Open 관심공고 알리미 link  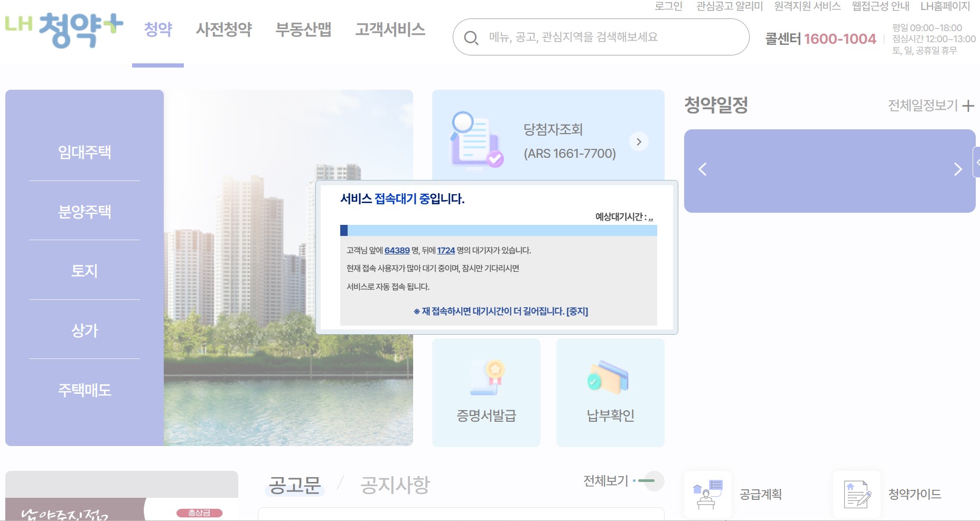730,6
